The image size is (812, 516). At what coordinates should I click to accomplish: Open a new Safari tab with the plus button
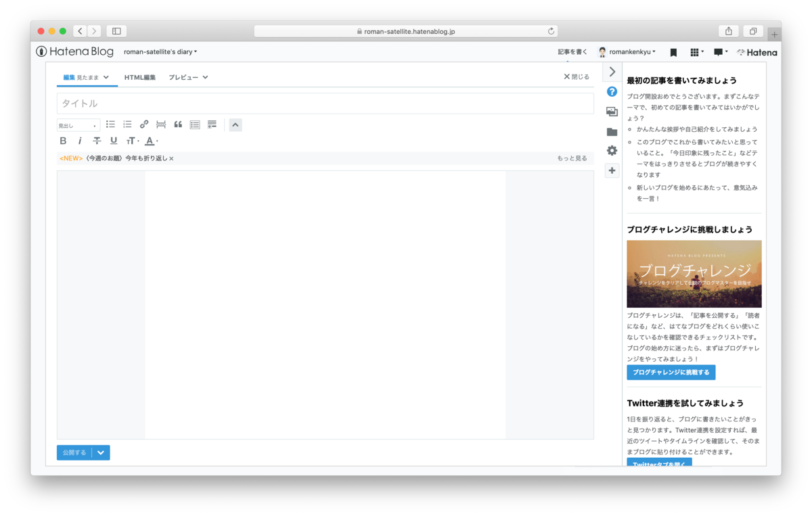pos(774,34)
